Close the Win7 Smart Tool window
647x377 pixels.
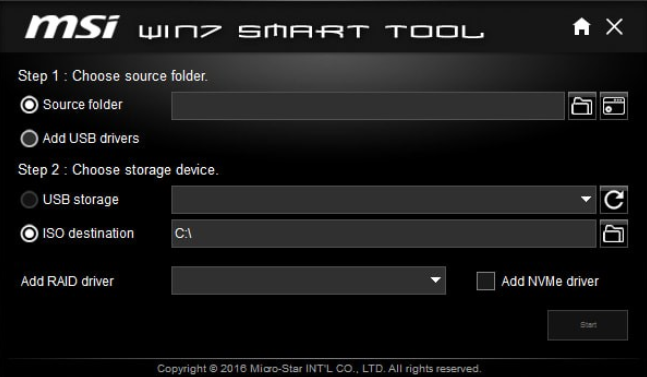click(614, 27)
